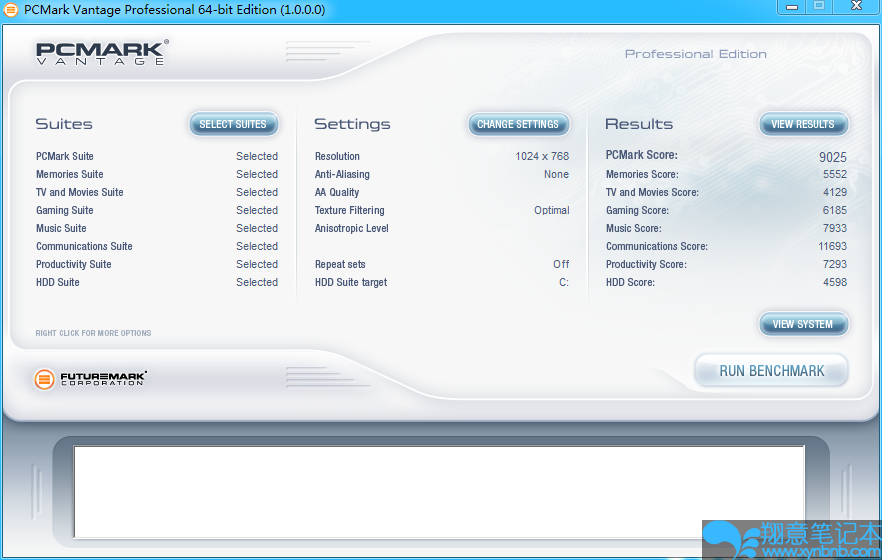Image resolution: width=882 pixels, height=560 pixels.
Task: Click the Gaming Score value 6185
Action: coord(835,210)
